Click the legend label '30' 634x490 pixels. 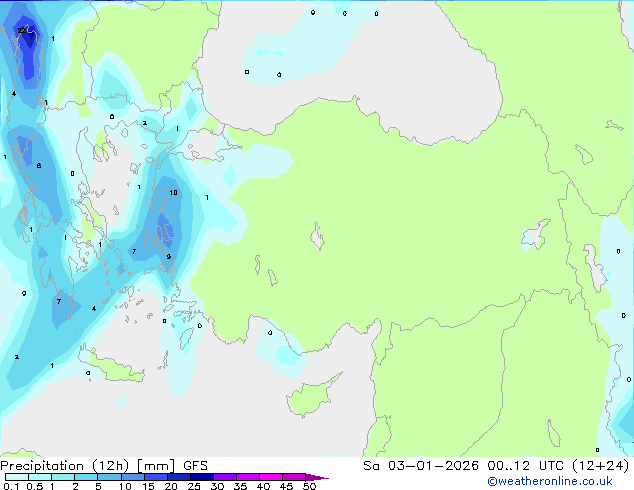pyautogui.click(x=217, y=486)
